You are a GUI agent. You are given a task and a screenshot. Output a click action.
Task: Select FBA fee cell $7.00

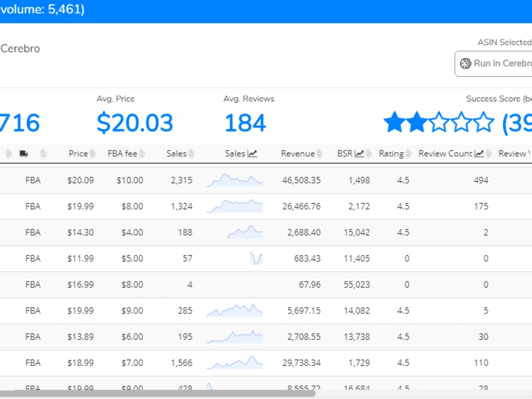pyautogui.click(x=132, y=363)
